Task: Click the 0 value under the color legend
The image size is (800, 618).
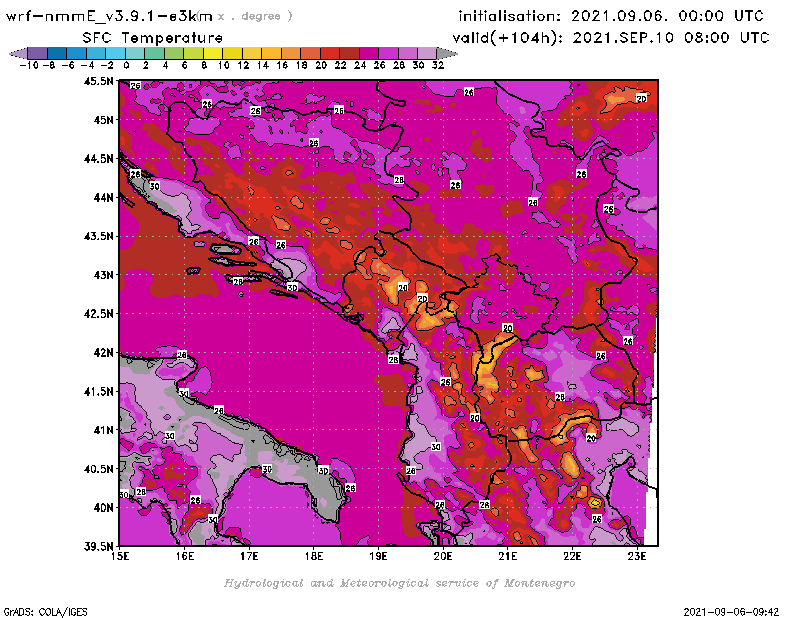Action: (x=126, y=65)
